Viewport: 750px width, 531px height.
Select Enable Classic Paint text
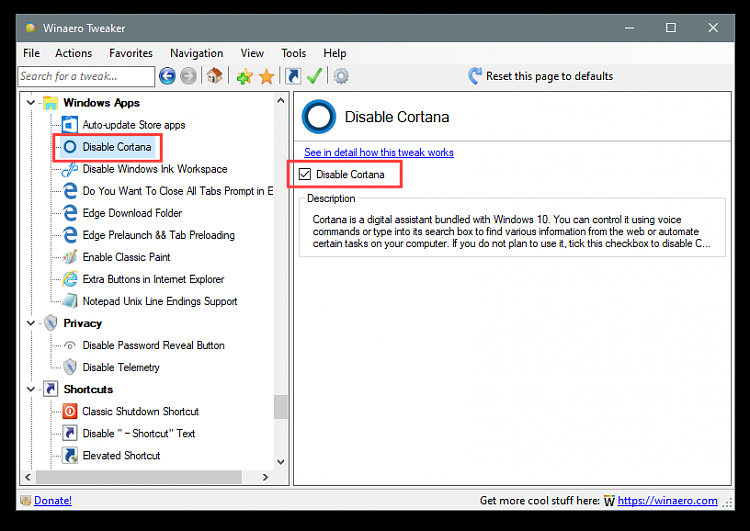(x=126, y=257)
